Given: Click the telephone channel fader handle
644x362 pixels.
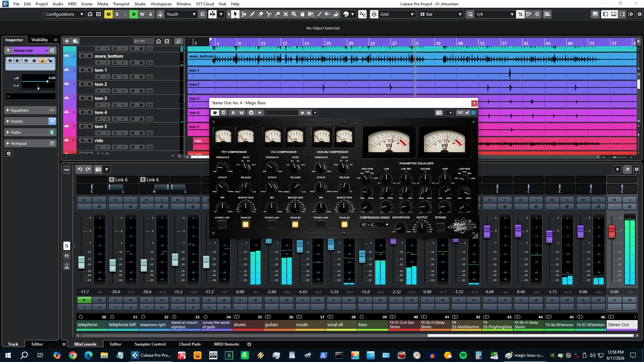Looking at the screenshot, I should pyautogui.click(x=81, y=262).
